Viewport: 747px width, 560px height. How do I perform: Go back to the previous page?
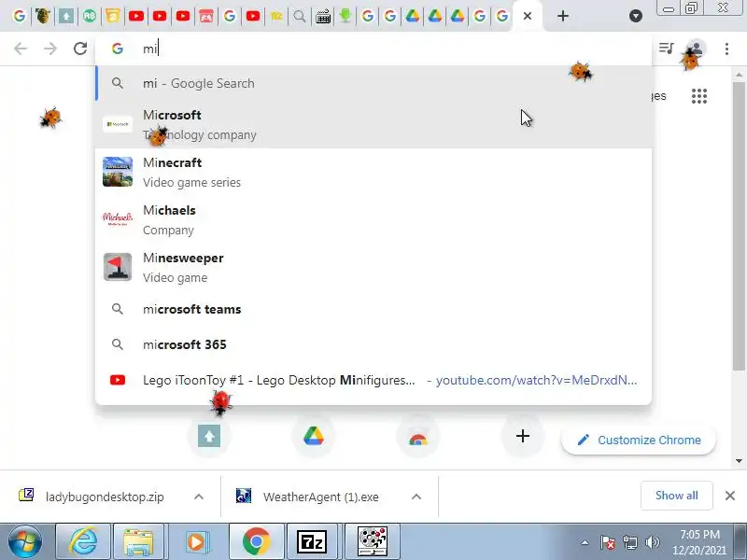click(21, 49)
